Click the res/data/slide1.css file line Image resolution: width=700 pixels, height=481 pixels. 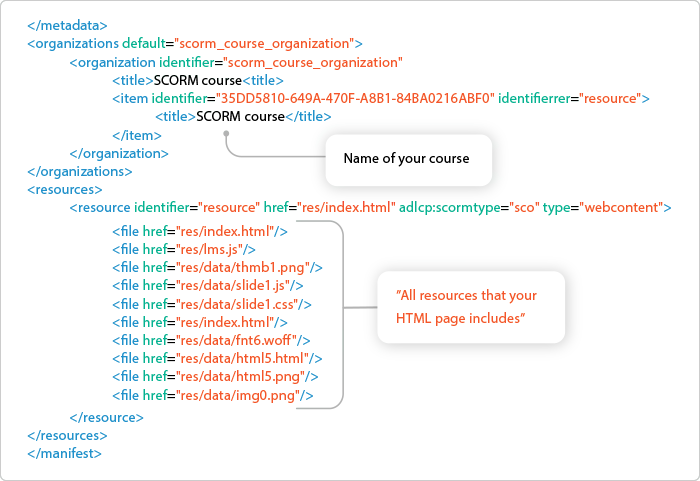[x=212, y=304]
